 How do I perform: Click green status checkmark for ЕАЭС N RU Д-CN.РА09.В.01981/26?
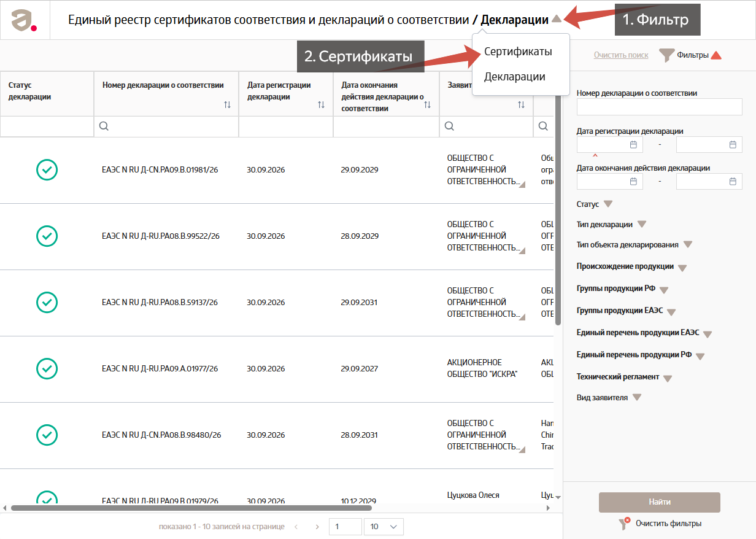[x=47, y=169]
